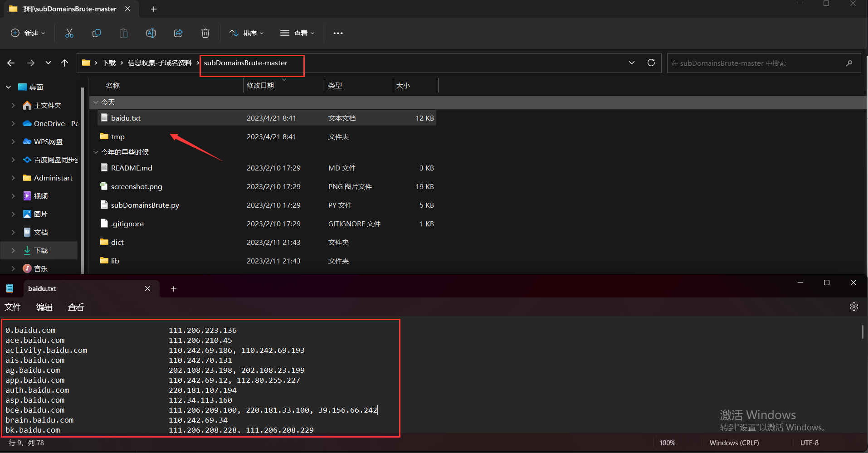Image resolution: width=868 pixels, height=453 pixels.
Task: Open Notepad settings gear icon
Action: pos(854,307)
